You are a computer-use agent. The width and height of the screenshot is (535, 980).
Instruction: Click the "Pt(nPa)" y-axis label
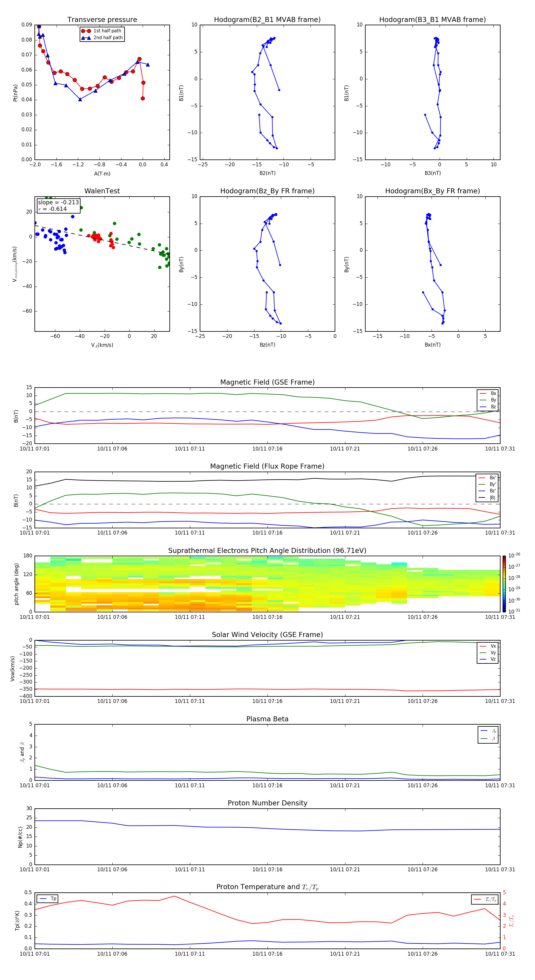(x=16, y=92)
